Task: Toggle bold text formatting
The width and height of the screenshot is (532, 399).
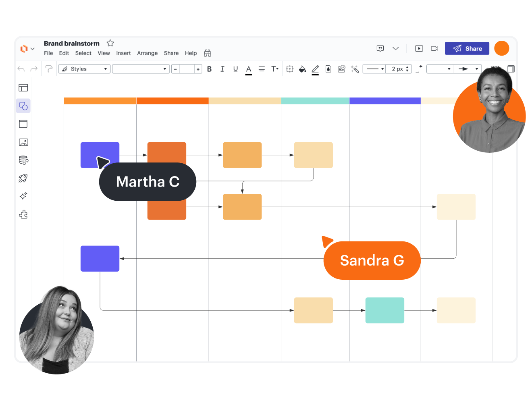Action: 209,69
